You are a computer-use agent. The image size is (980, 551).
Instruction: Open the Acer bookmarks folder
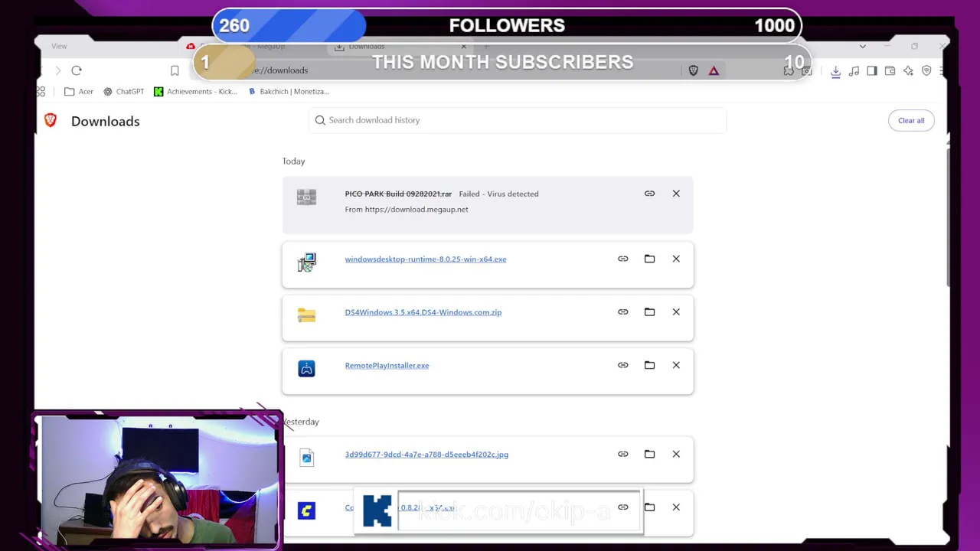79,91
